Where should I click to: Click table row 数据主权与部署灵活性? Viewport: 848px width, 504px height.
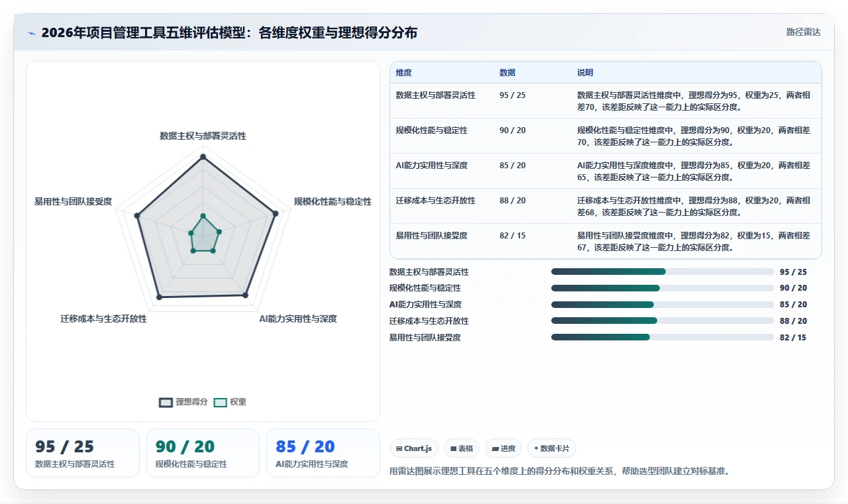coord(606,101)
